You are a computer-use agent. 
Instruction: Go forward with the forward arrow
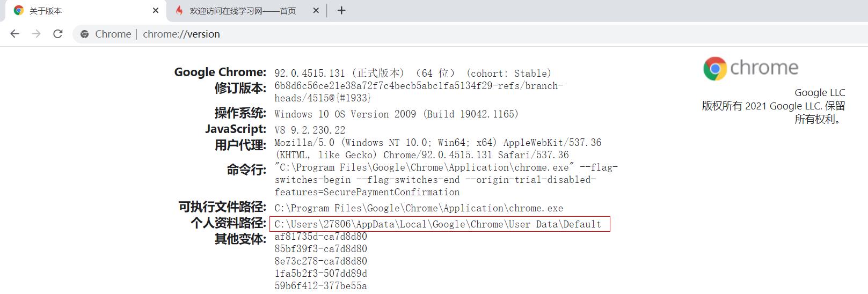tap(36, 34)
